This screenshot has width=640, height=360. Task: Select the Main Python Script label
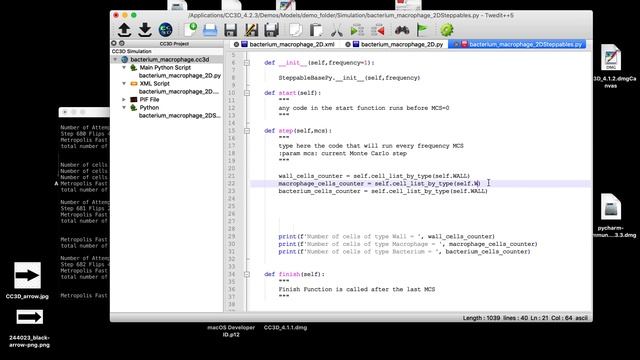click(x=165, y=68)
